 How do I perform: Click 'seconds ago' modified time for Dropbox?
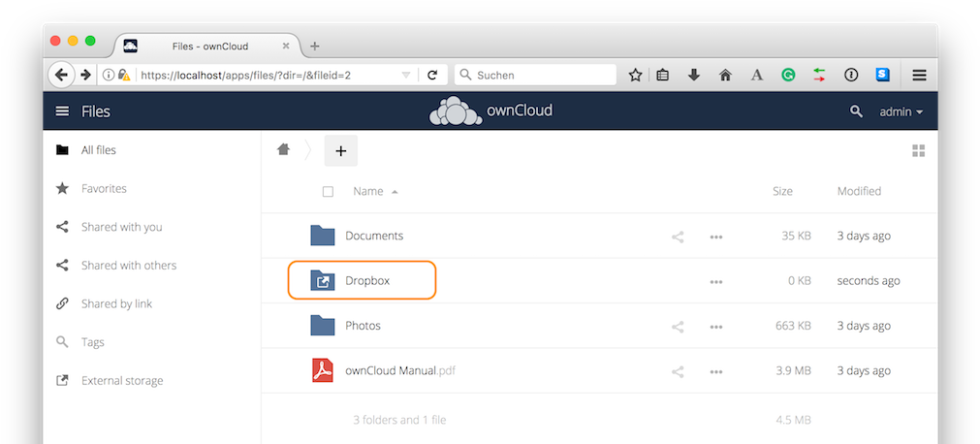869,281
